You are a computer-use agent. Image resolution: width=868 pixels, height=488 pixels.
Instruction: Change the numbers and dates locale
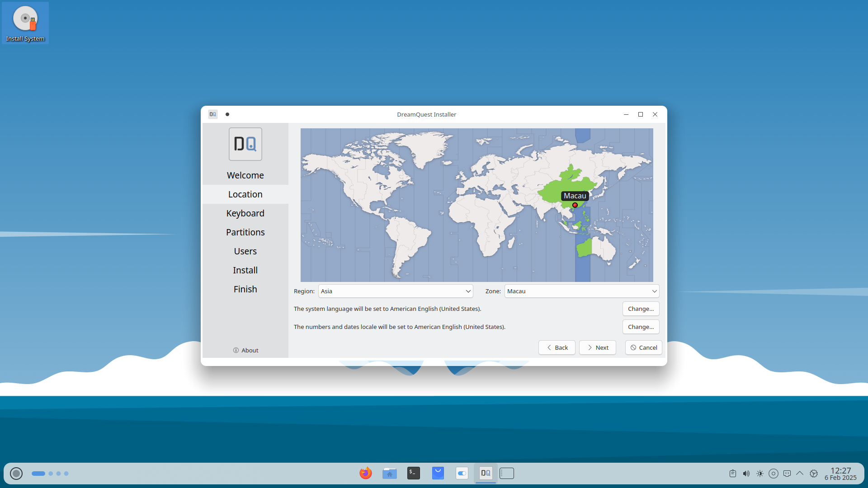[x=641, y=327]
